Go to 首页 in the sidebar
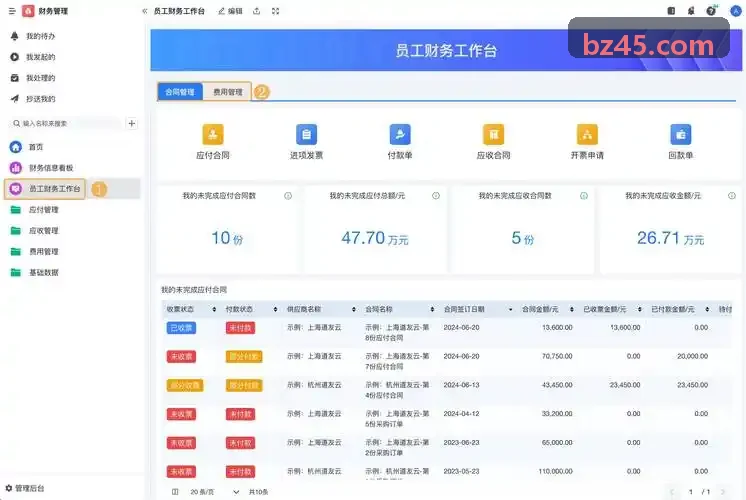 pos(36,147)
